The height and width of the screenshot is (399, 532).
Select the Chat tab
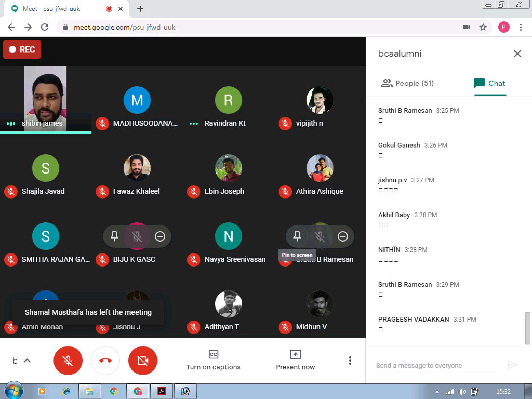tap(490, 83)
